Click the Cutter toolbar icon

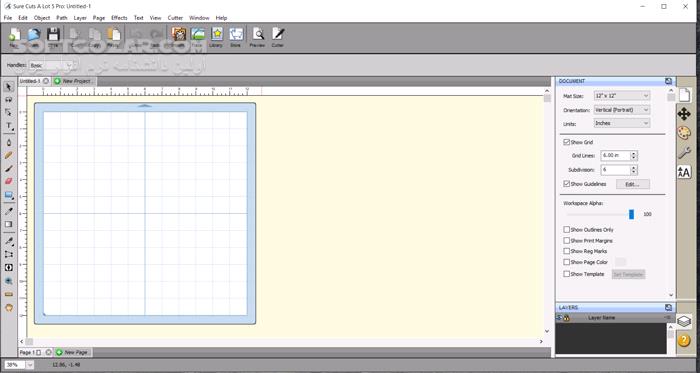[x=278, y=37]
